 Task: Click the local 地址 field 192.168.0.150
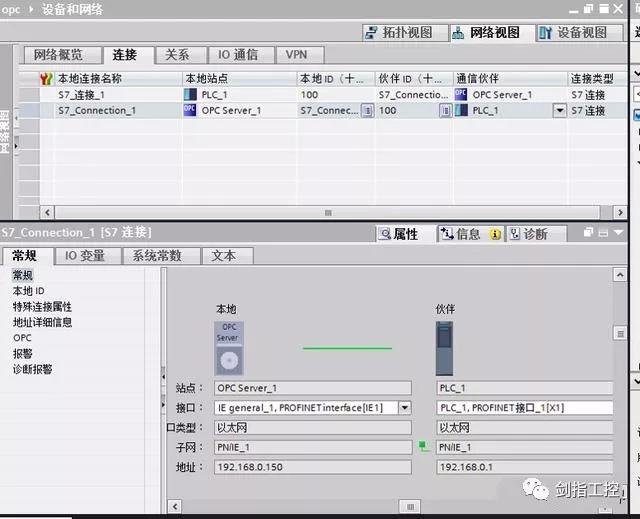point(311,467)
